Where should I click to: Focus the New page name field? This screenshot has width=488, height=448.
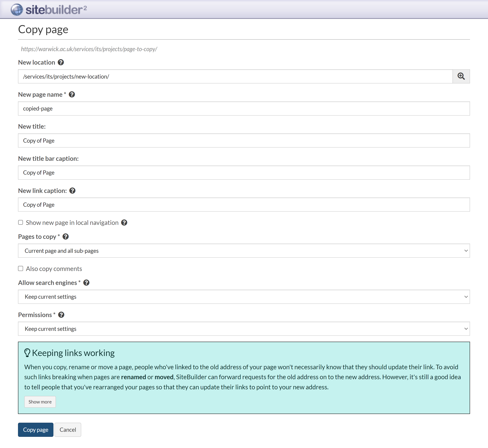(244, 108)
